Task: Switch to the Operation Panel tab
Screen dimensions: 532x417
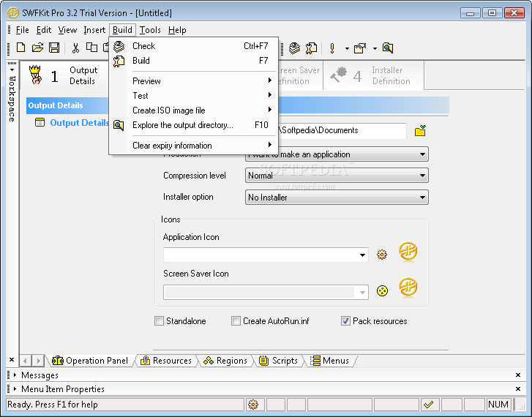Action: click(90, 361)
